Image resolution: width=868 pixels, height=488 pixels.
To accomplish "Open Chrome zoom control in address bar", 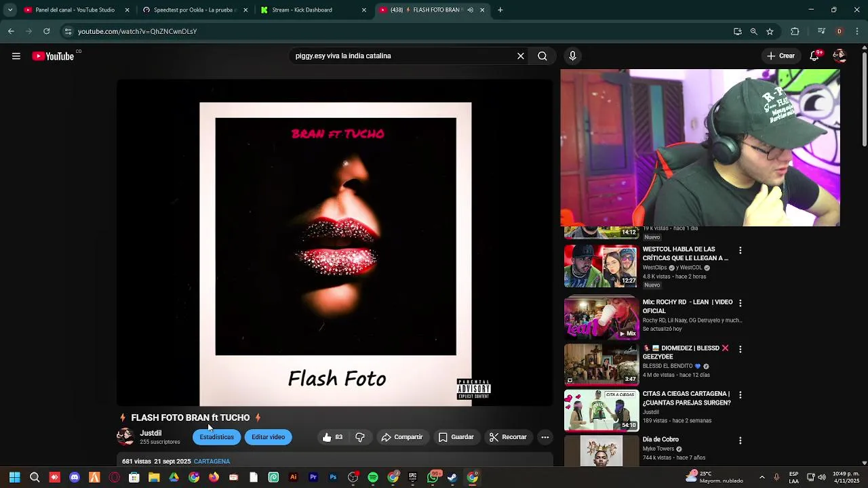I will pyautogui.click(x=753, y=31).
